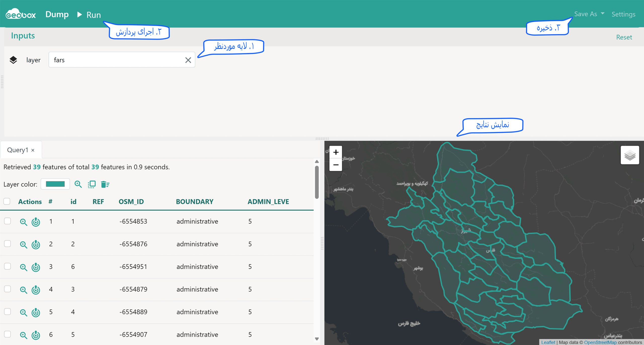Click the Reset link

tap(624, 37)
